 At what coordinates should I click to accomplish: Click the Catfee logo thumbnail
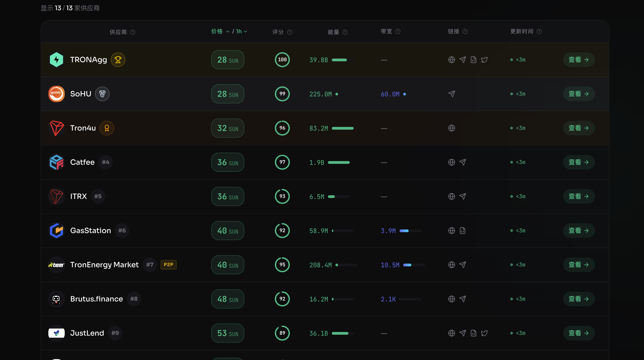coord(57,162)
